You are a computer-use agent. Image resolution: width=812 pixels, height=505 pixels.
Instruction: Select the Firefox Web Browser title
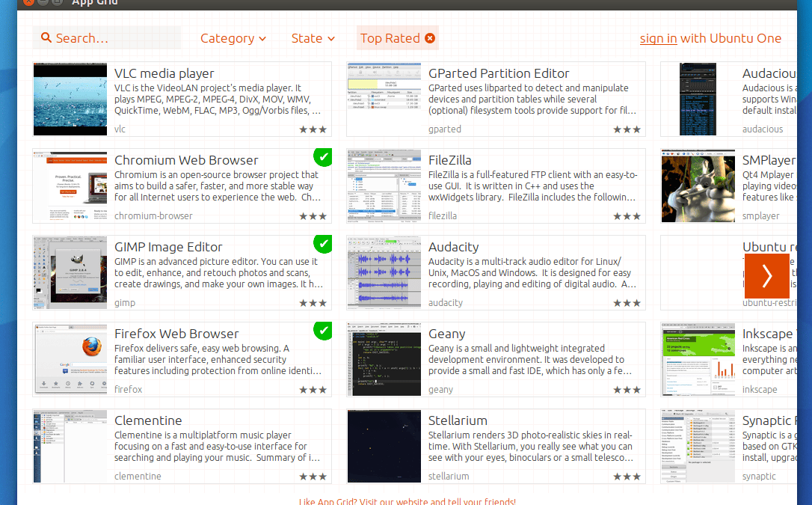(176, 334)
